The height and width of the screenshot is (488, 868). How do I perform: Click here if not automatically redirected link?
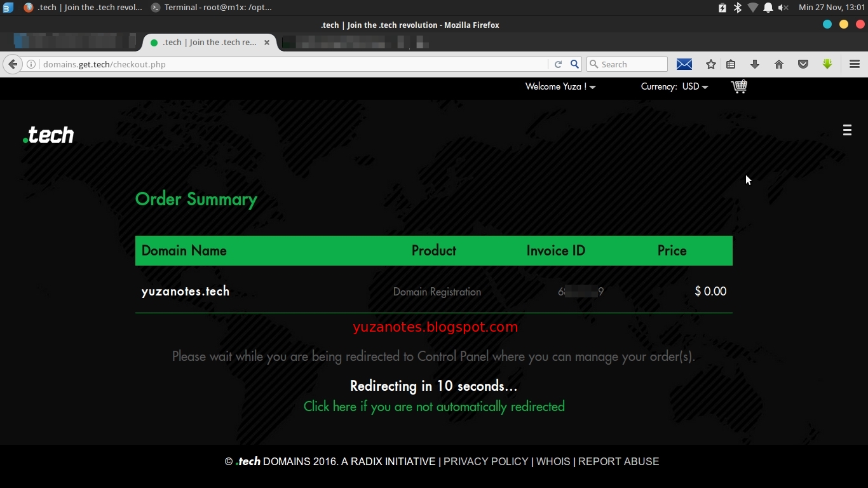434,407
